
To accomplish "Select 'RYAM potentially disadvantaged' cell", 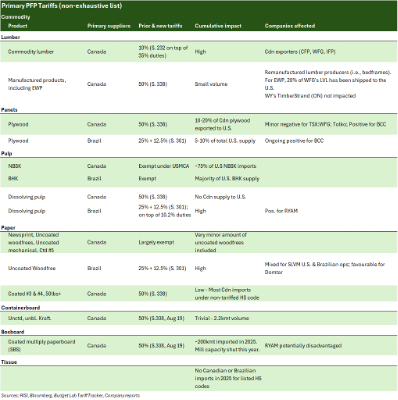I will coord(303,346).
